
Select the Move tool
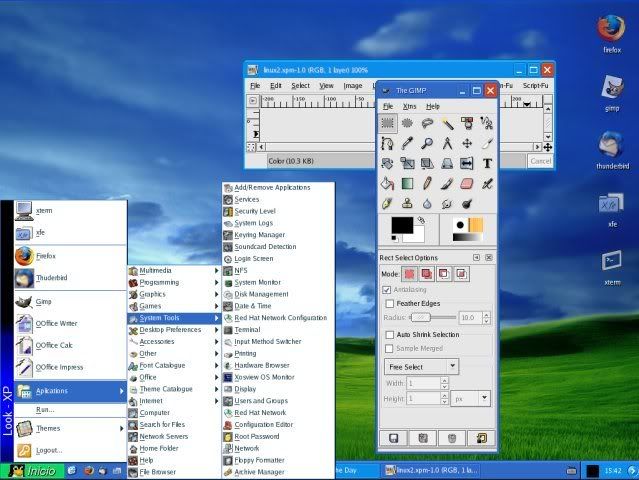[x=467, y=143]
